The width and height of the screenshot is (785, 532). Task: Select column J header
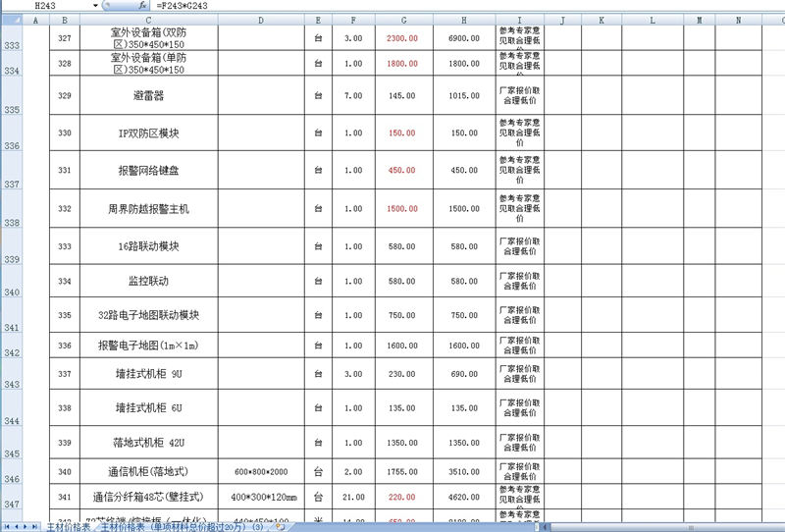click(x=562, y=21)
